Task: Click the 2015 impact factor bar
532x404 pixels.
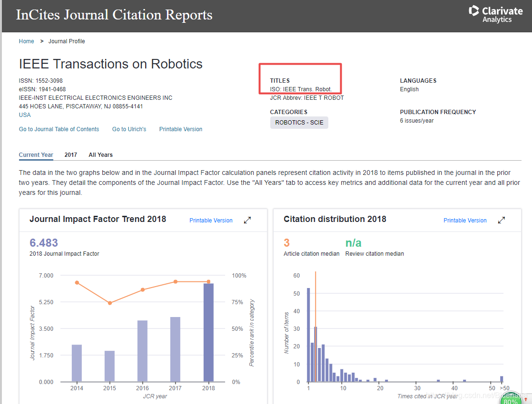Action: click(x=109, y=366)
